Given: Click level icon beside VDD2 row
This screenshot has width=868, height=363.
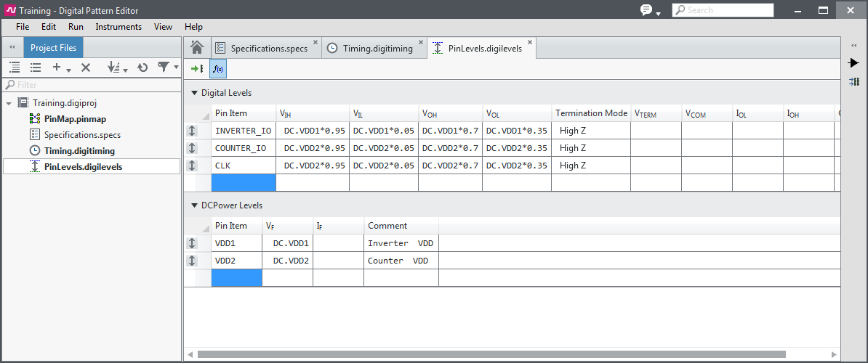Looking at the screenshot, I should (x=191, y=260).
